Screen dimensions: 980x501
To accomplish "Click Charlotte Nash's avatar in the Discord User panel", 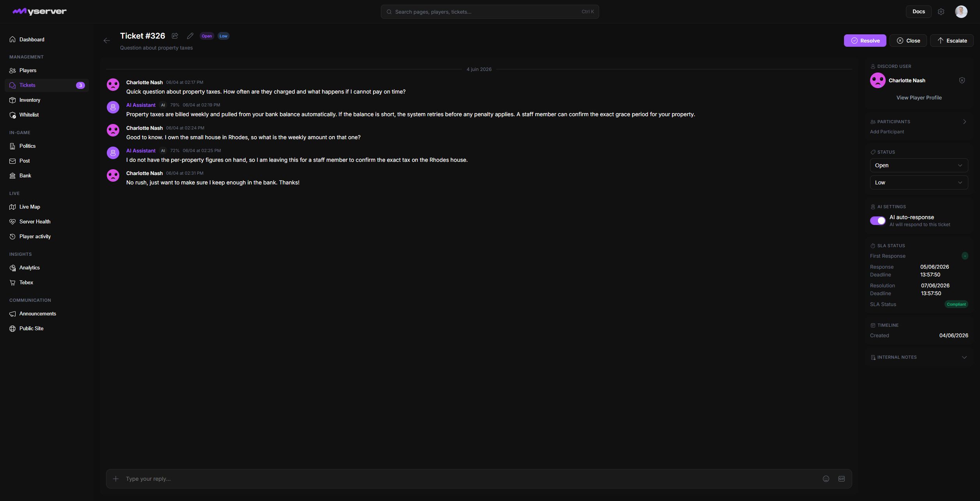I will 878,80.
